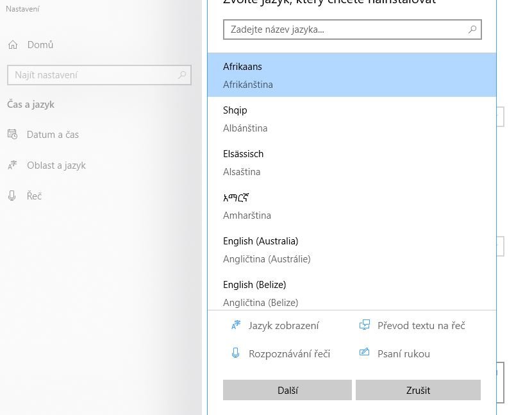This screenshot has height=415, width=532.
Task: Focus the Zadejte název jazyka search field
Action: click(352, 30)
